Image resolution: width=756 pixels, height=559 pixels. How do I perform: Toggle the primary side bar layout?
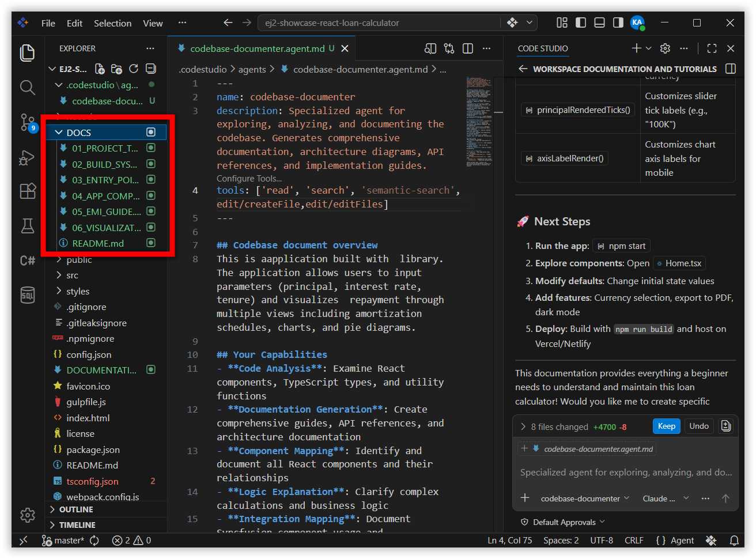click(x=581, y=22)
